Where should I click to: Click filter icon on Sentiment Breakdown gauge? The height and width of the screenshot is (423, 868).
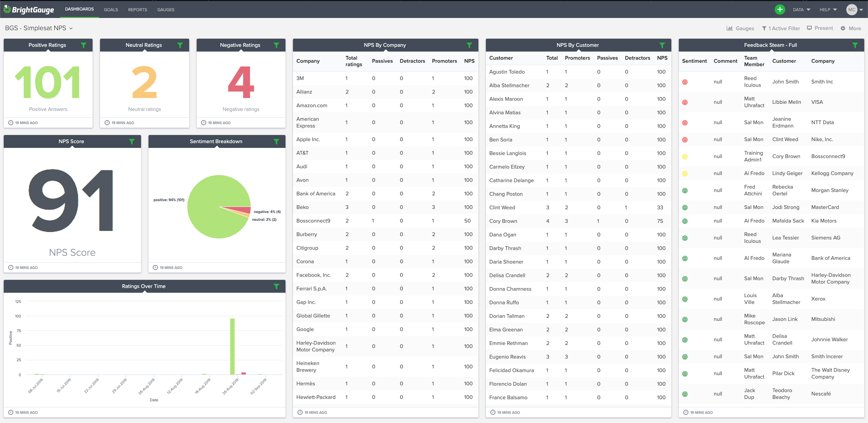(276, 141)
